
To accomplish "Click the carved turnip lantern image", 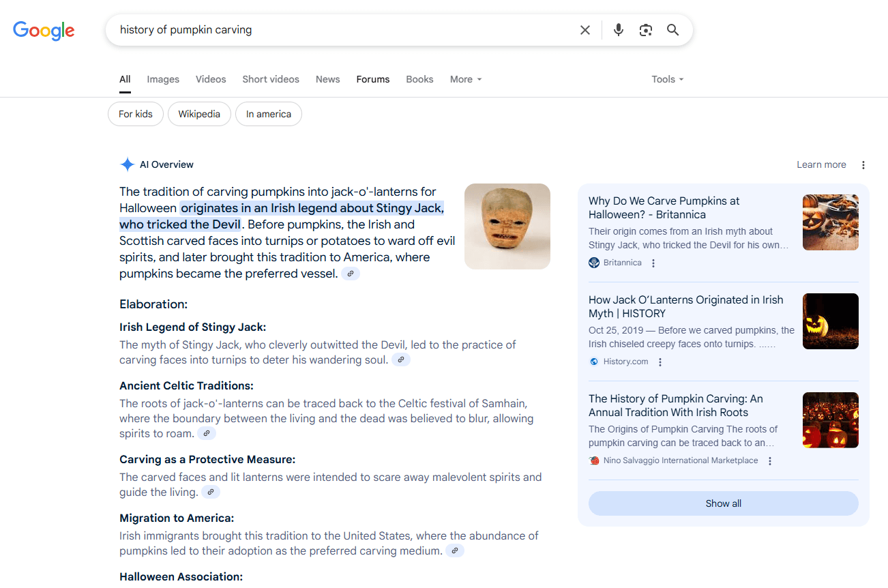I will tap(507, 226).
